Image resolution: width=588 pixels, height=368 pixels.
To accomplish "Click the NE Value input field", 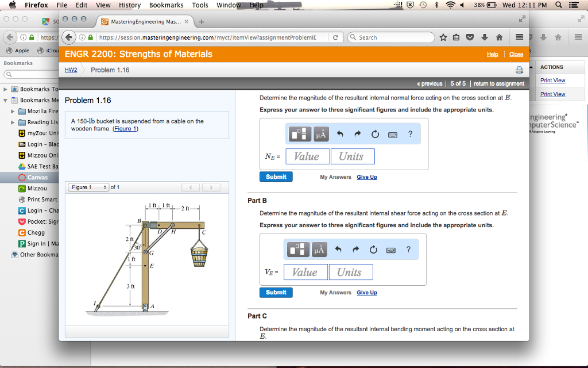I will 308,156.
